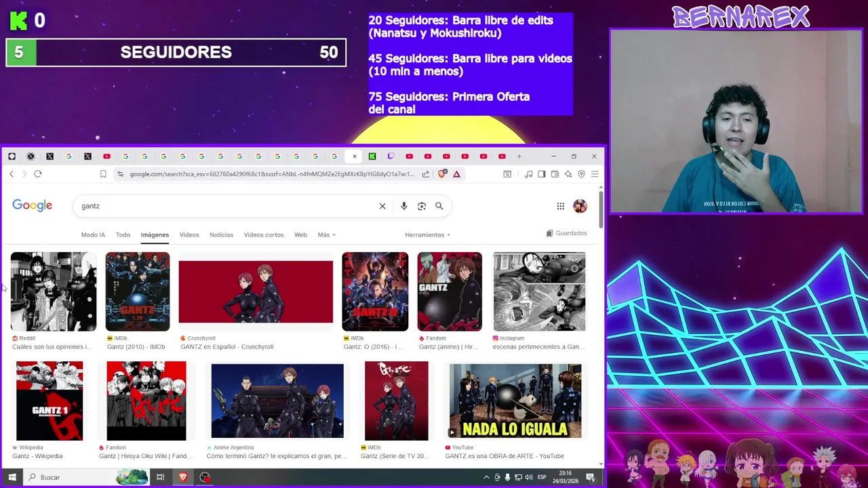Switch to Todo results tab
This screenshot has width=868, height=488.
[x=123, y=235]
